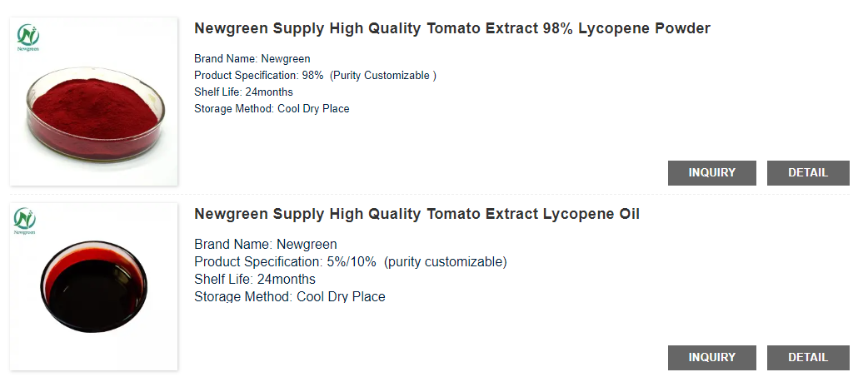Click the Storage Method line under Lycopene Powder
This screenshot has width=868, height=377.
coord(272,109)
